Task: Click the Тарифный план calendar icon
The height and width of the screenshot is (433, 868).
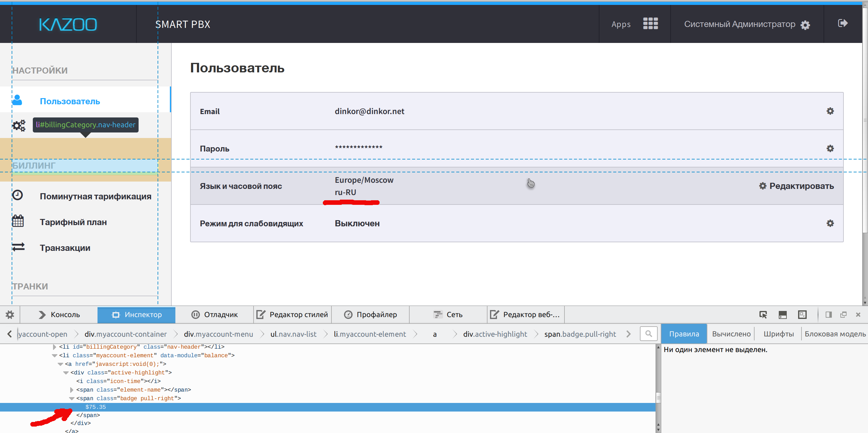Action: 18,221
